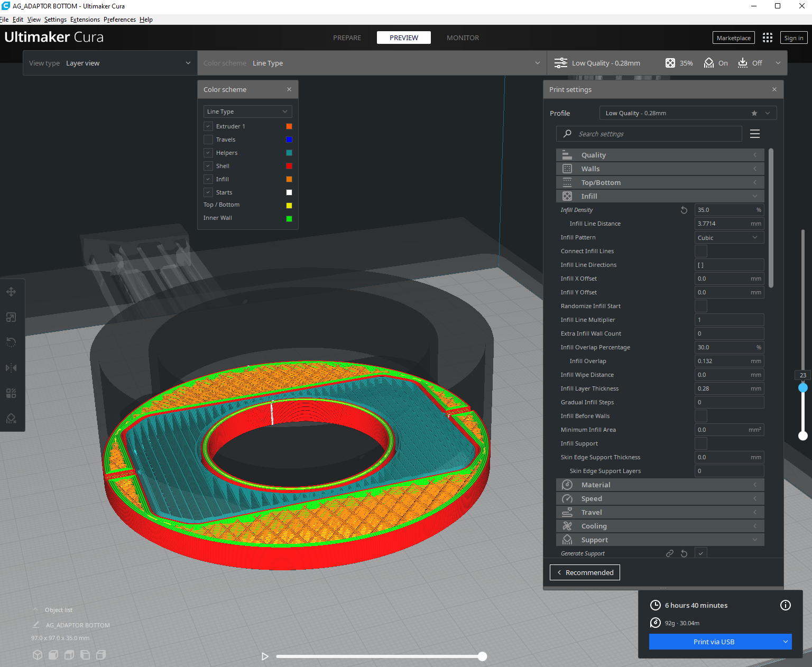
Task: Play the layer simulation
Action: click(x=265, y=656)
